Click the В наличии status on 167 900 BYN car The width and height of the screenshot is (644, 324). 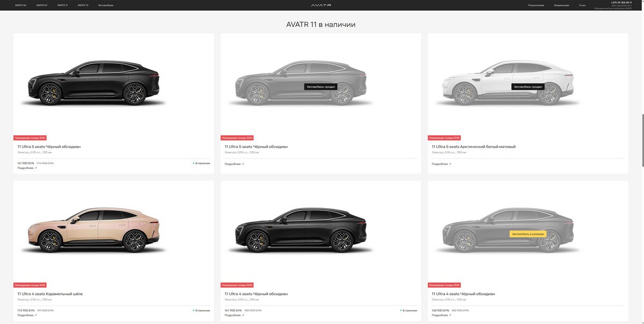[408, 310]
